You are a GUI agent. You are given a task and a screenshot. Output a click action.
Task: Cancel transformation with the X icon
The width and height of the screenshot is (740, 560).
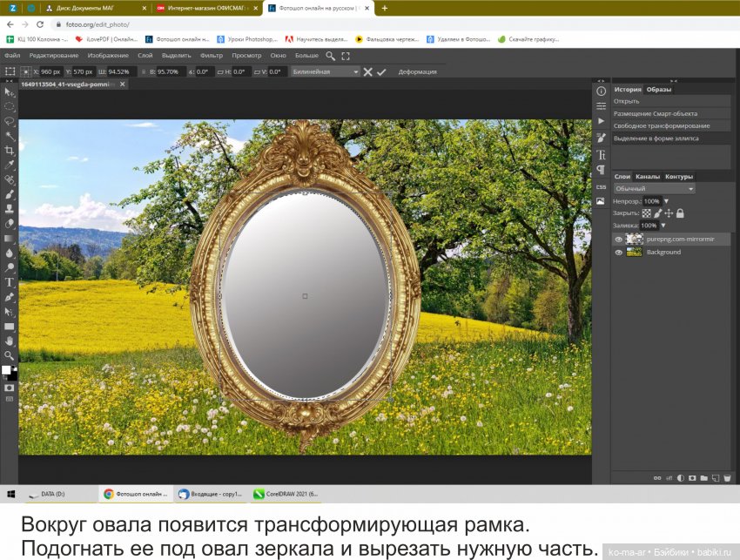click(x=367, y=71)
